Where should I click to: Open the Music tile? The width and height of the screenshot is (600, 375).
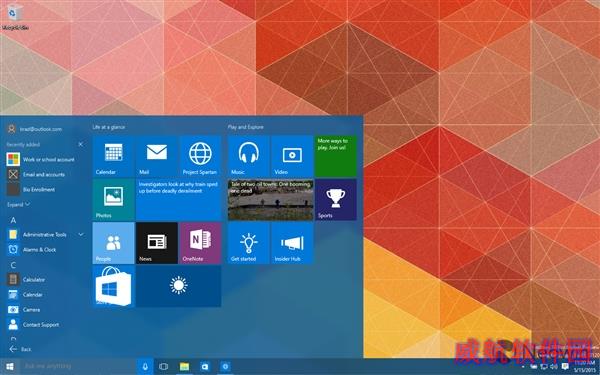tap(248, 156)
